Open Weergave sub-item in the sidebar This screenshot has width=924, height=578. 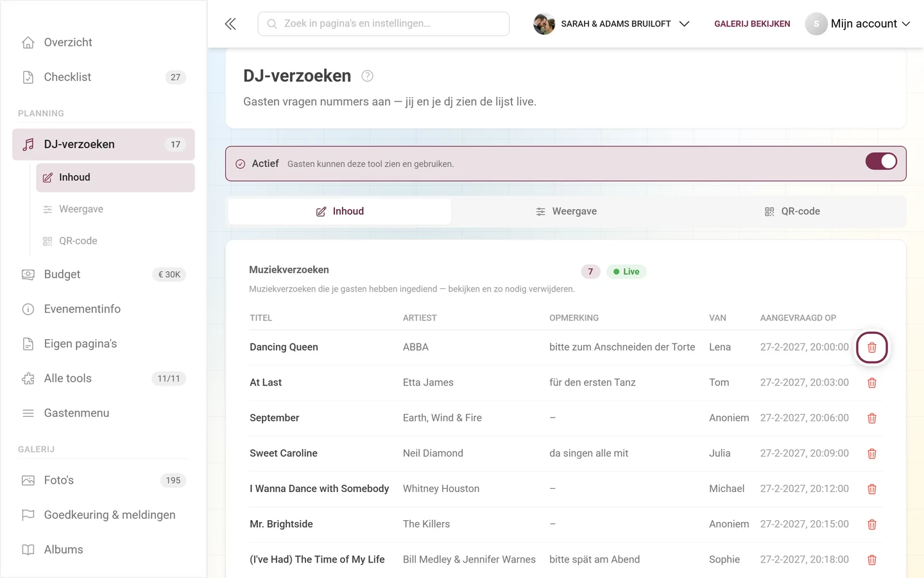tap(116, 209)
